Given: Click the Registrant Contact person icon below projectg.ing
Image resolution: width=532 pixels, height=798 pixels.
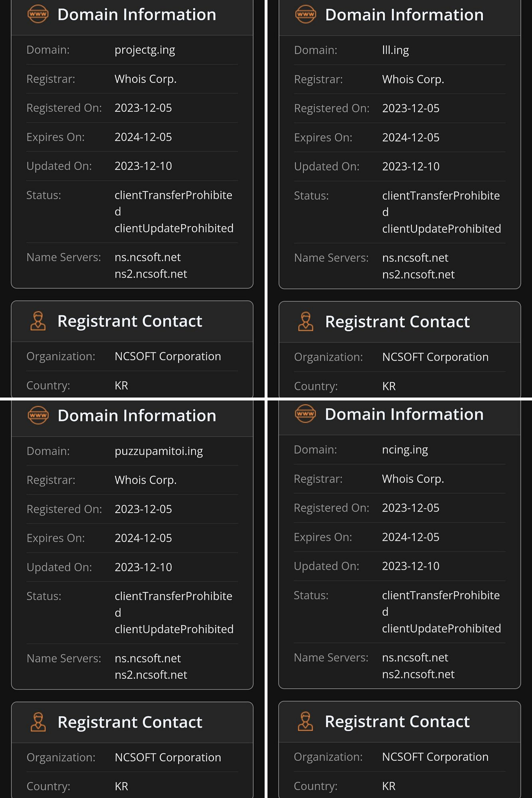Looking at the screenshot, I should 38,321.
